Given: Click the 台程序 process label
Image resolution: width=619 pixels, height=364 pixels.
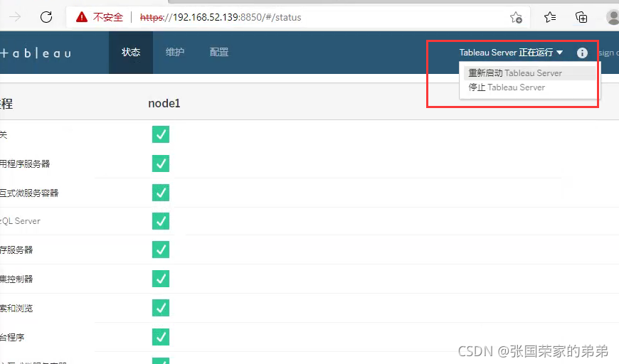Looking at the screenshot, I should [12, 337].
